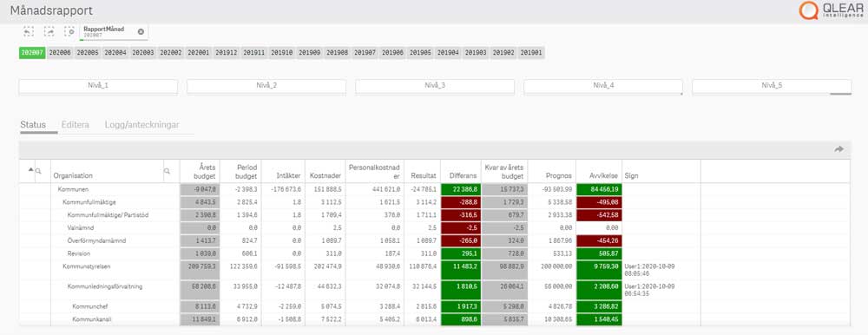
Task: Select month 201907
Action: 365,53
